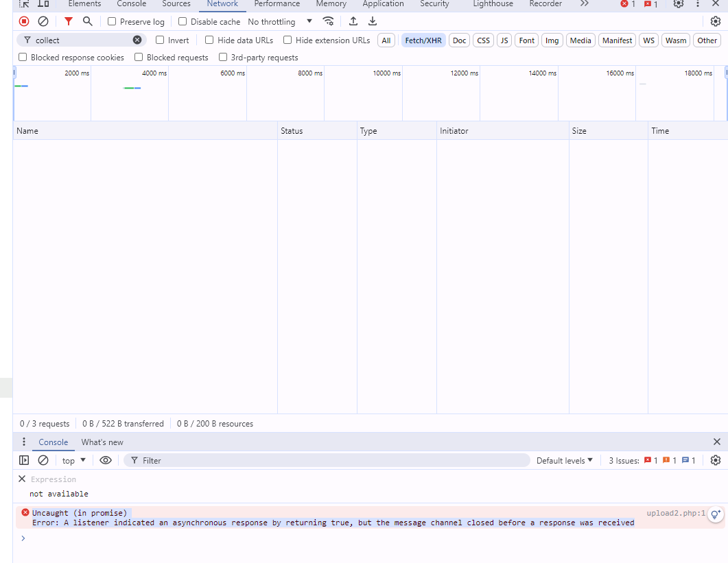Clear console icon in drawer
Image resolution: width=728 pixels, height=563 pixels.
(x=43, y=460)
